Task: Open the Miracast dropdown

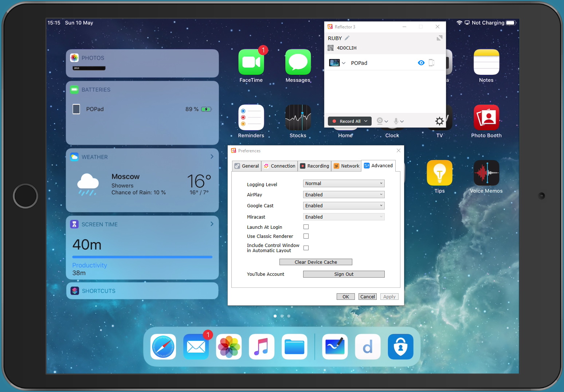Action: click(x=344, y=217)
